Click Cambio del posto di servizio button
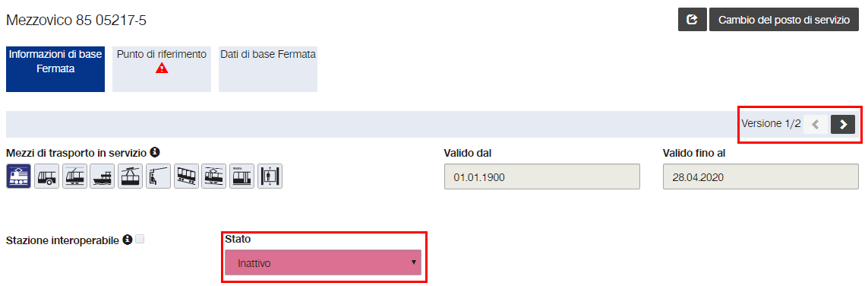 tap(784, 20)
